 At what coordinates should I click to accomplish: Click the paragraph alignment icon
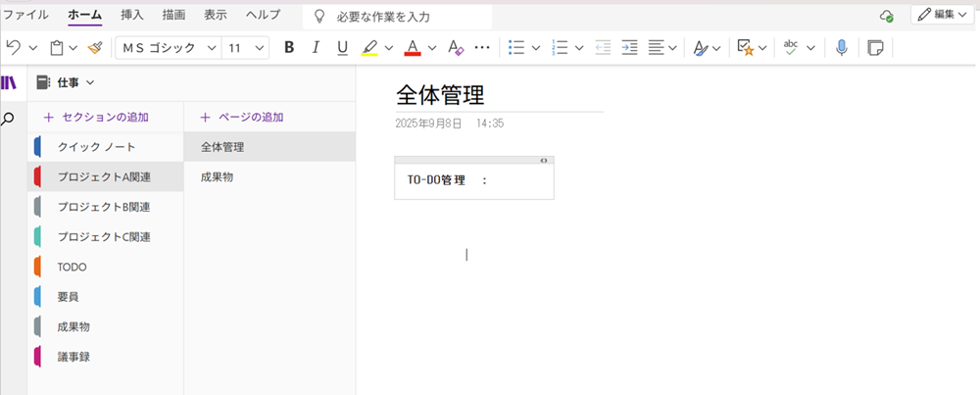click(656, 47)
